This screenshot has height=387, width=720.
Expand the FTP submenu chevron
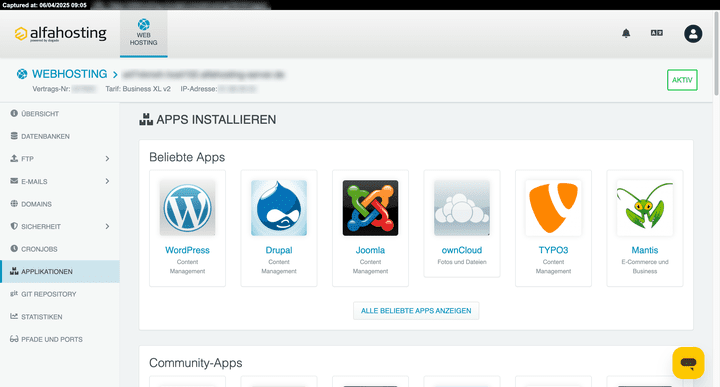[107, 159]
